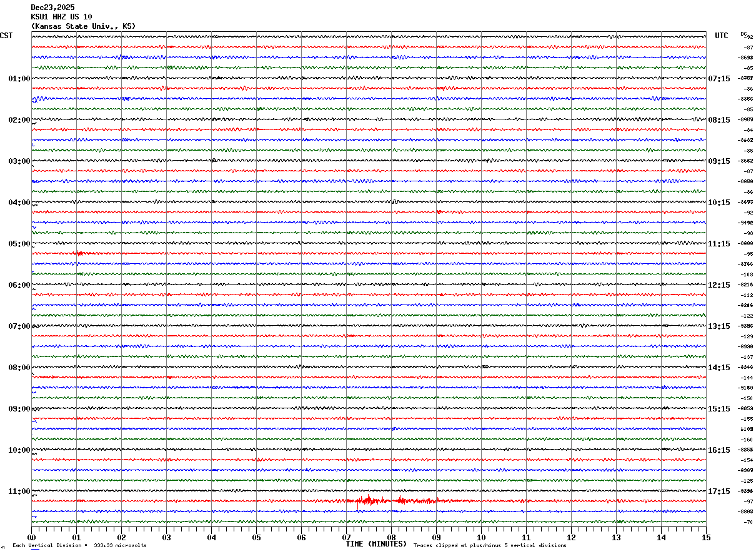Click the Kansas State Univ., KS text
This screenshot has height=554, width=756.
click(x=82, y=26)
